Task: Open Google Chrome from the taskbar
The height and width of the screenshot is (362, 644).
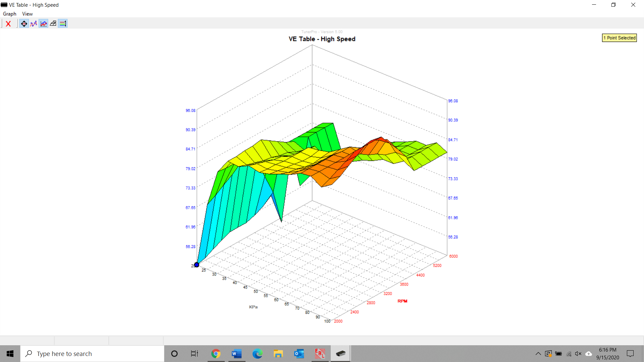Action: pyautogui.click(x=216, y=354)
